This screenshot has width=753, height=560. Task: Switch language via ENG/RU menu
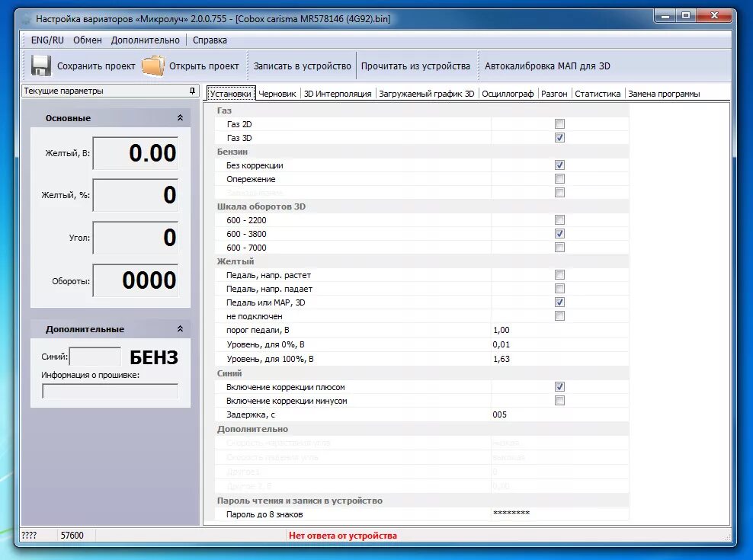[47, 40]
